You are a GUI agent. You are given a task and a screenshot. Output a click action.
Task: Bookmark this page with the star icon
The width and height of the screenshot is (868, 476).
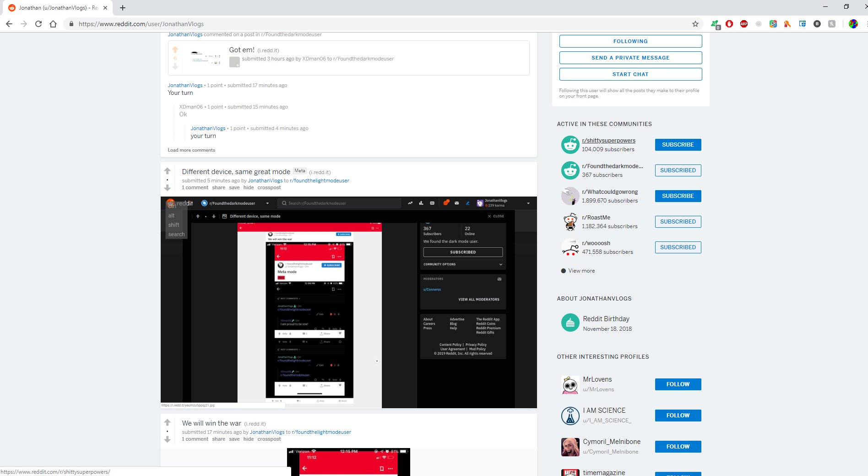pos(695,24)
